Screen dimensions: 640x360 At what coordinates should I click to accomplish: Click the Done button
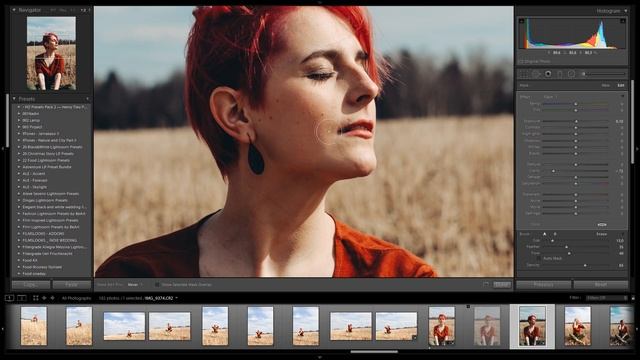502,284
